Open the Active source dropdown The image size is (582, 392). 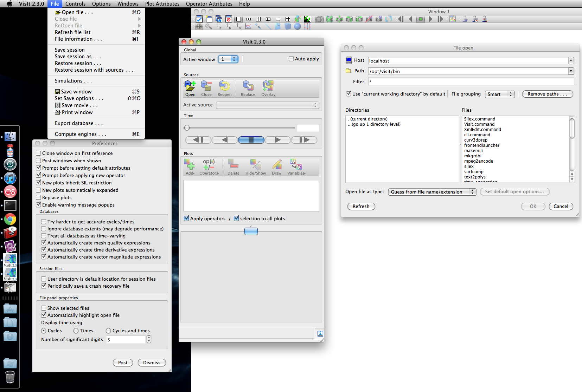coord(267,105)
